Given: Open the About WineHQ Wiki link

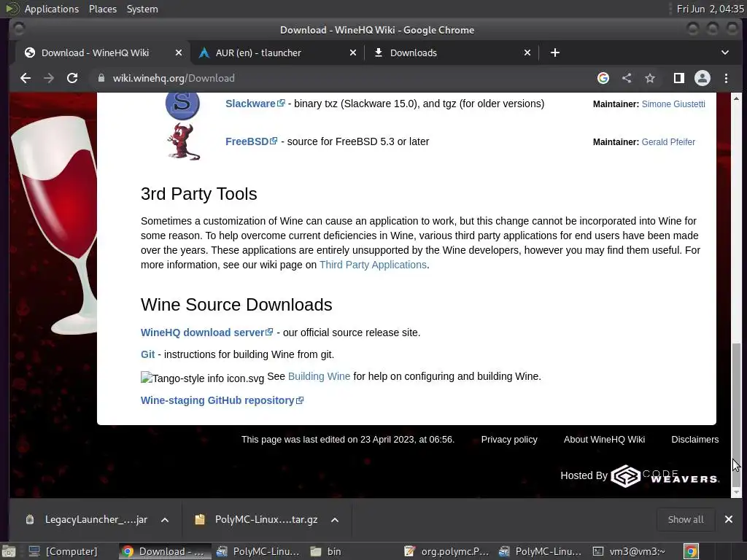Looking at the screenshot, I should coord(604,440).
